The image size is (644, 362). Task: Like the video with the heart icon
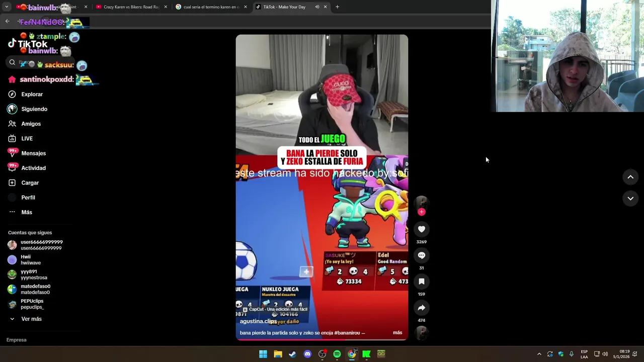coord(422,229)
